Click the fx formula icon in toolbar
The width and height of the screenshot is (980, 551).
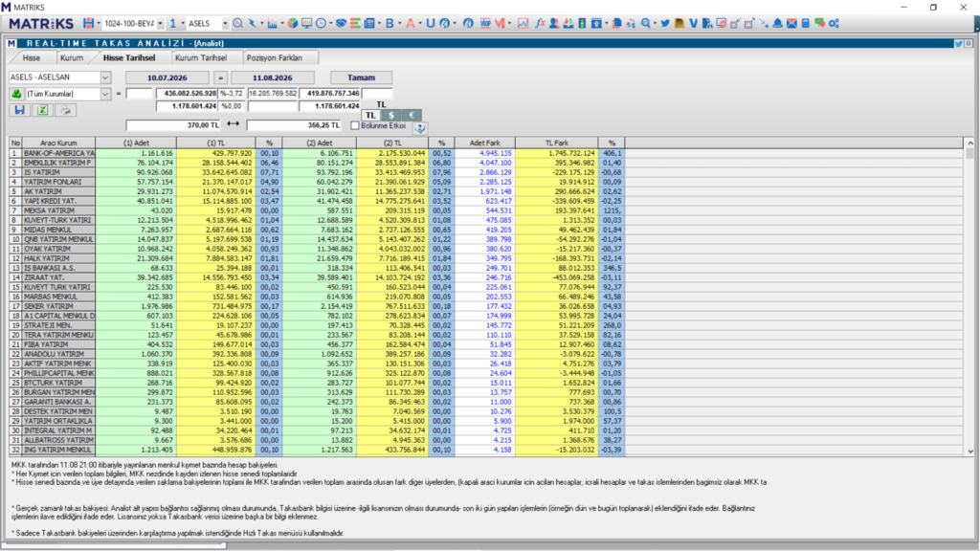[x=540, y=23]
